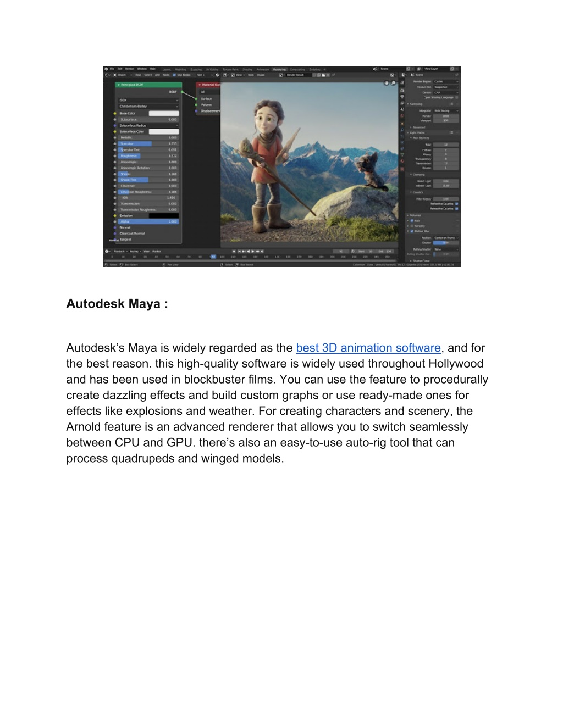Open the Light Paths presets list icon

click(451, 132)
